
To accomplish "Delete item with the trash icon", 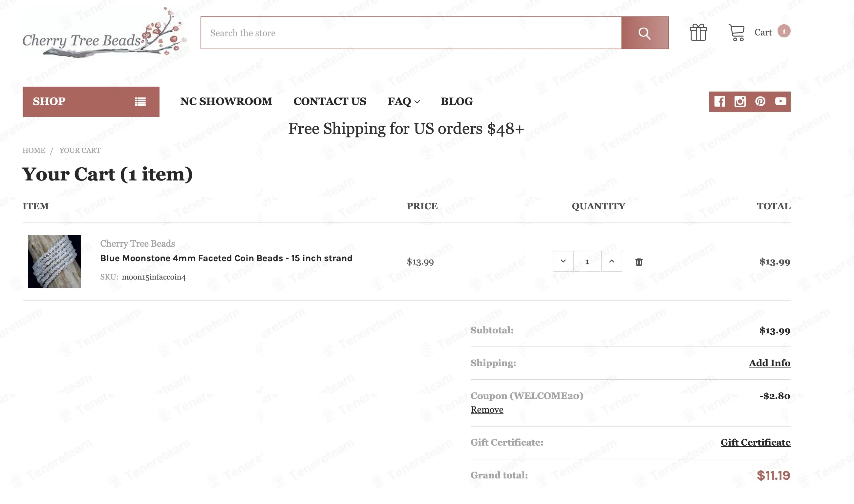I will 639,262.
